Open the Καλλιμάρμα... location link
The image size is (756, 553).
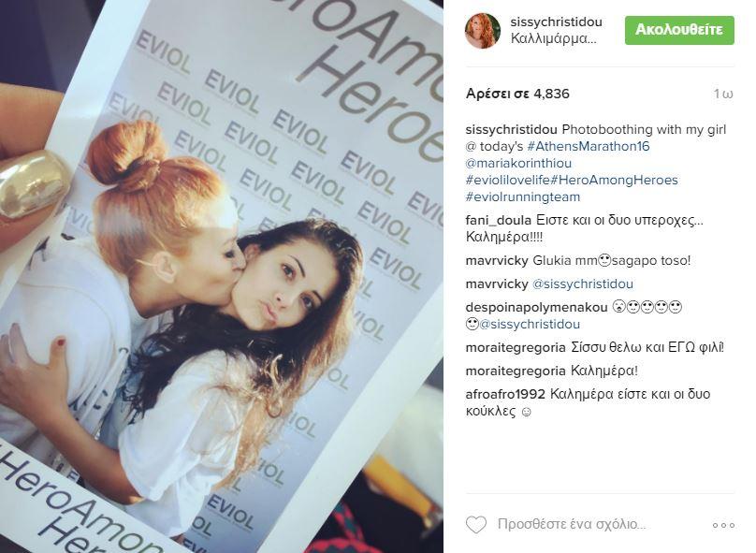(554, 38)
